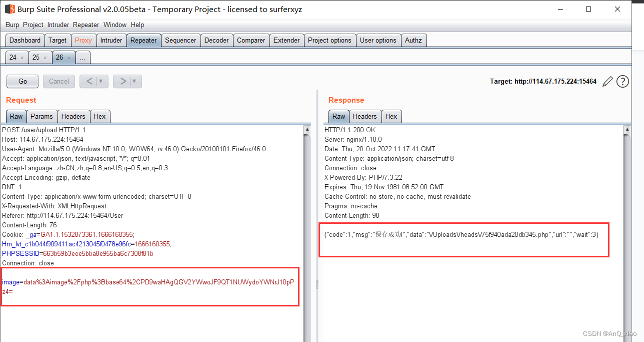This screenshot has height=342, width=644.
Task: Open the Authz tab
Action: point(413,40)
